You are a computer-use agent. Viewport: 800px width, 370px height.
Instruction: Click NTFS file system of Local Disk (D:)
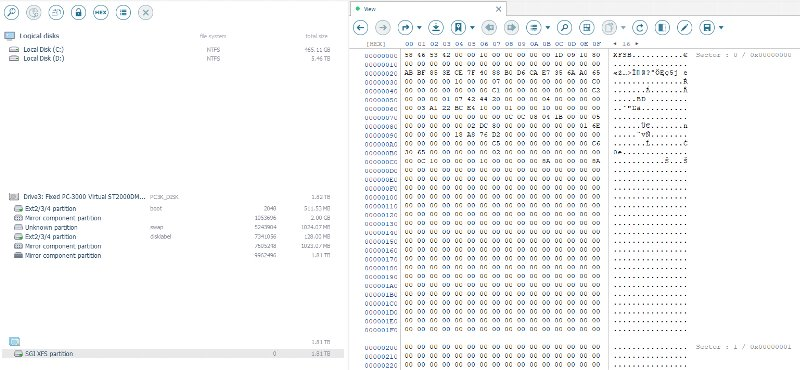[213, 59]
